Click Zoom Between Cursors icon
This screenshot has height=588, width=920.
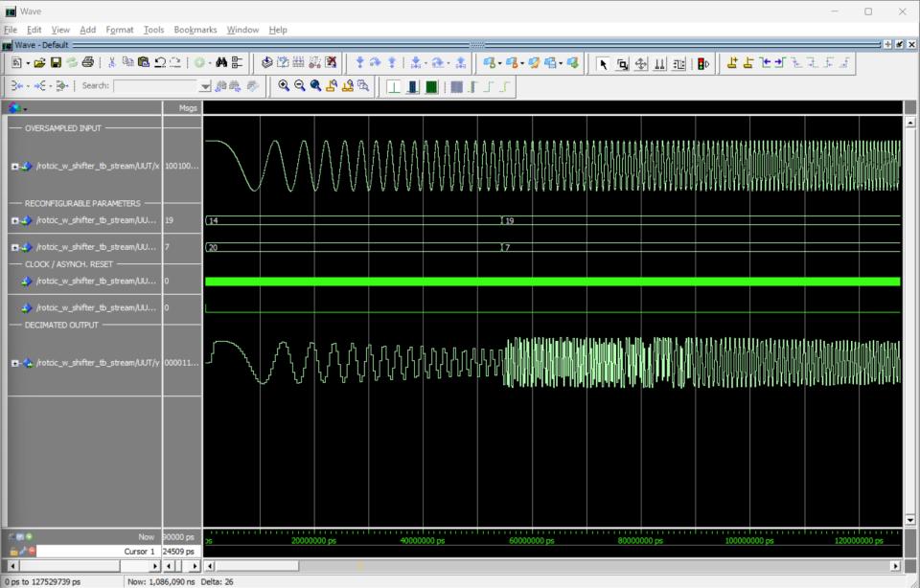347,86
